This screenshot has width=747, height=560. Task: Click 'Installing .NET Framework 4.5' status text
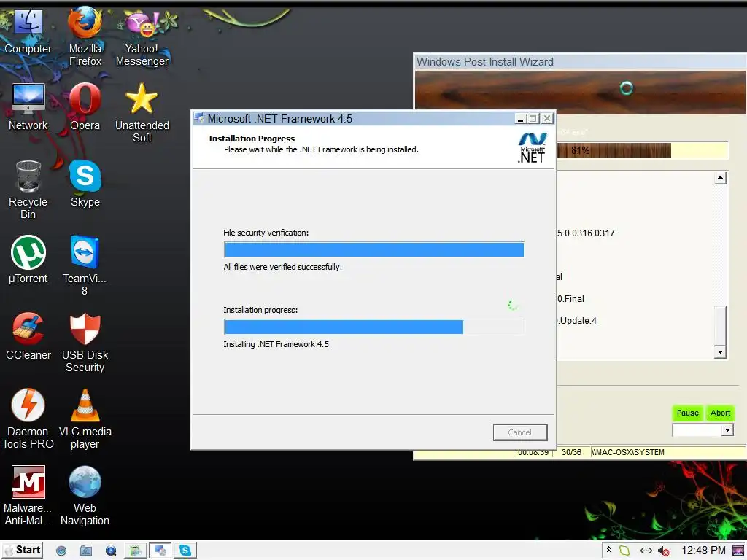(276, 344)
